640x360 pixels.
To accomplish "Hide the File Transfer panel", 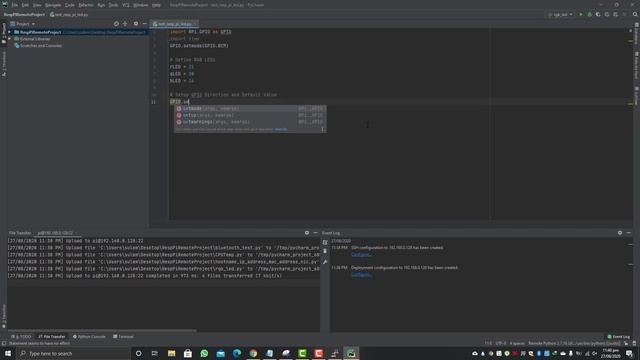I will click(x=316, y=233).
